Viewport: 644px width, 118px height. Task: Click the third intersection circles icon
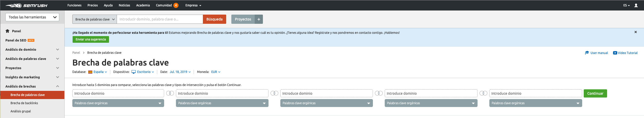click(379, 93)
